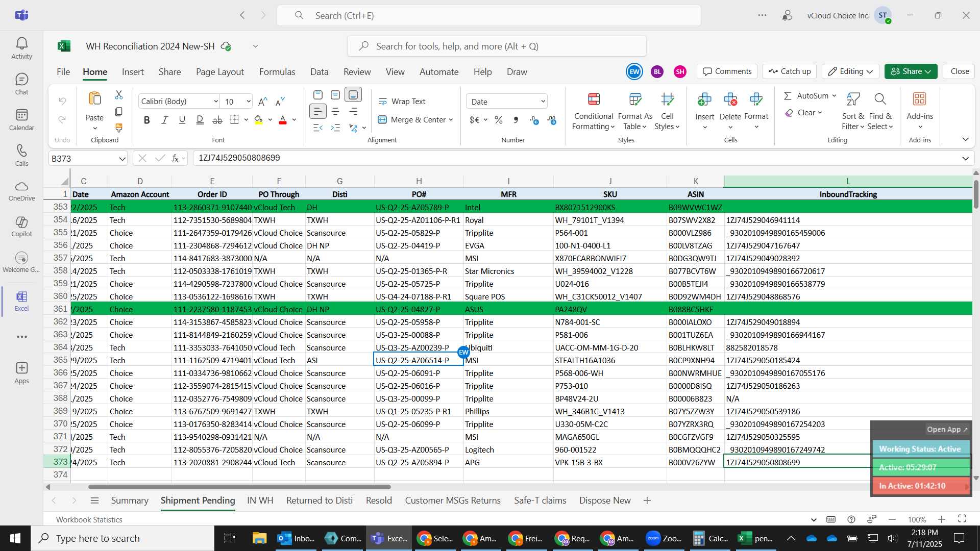This screenshot has width=980, height=551.
Task: Switch to the Insert ribbon tab
Action: click(133, 72)
